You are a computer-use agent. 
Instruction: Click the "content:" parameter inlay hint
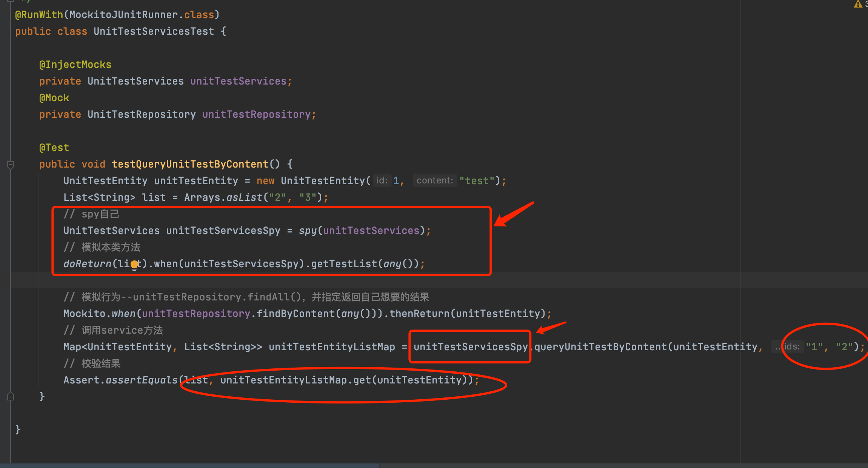pos(435,181)
